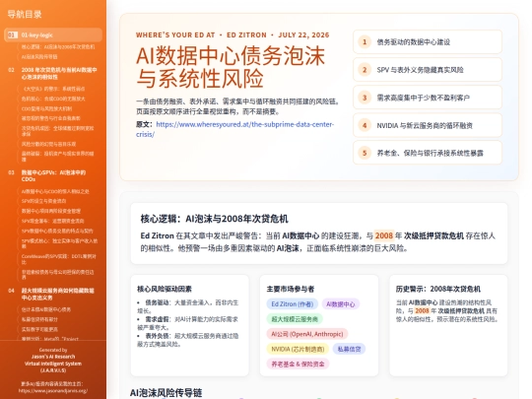Click the number 2 badge icon
Viewport: 532px width, 399px height.
pos(365,70)
